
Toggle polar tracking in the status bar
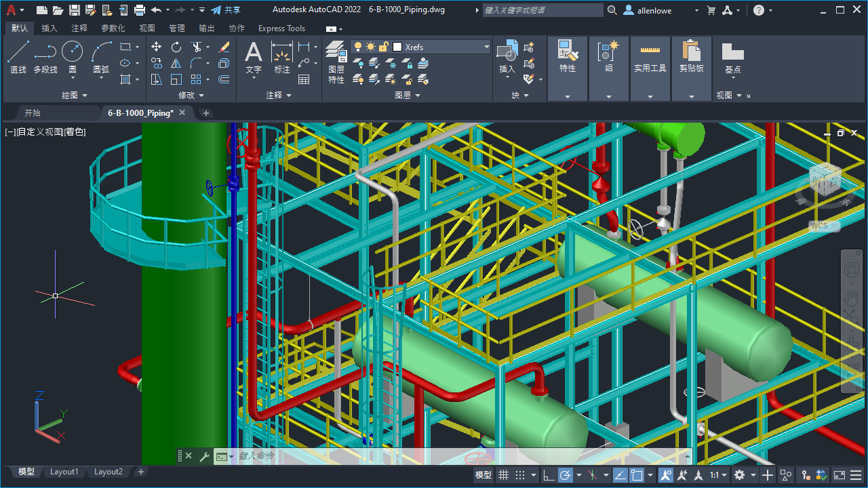[x=566, y=474]
